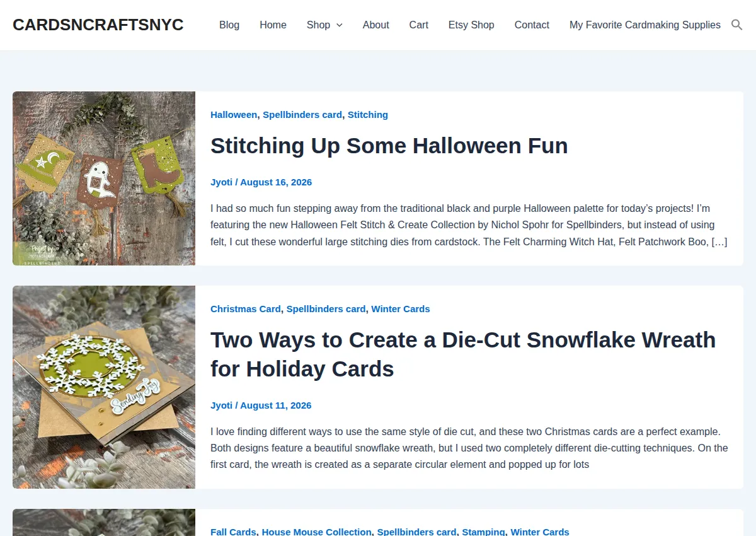Click author Jyoti on the August 11 post

[221, 405]
